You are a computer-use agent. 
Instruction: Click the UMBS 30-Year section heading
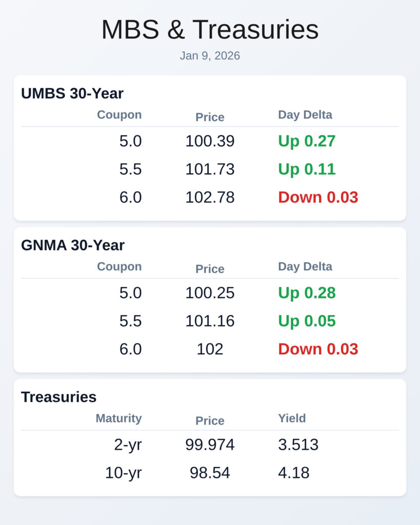pyautogui.click(x=72, y=93)
